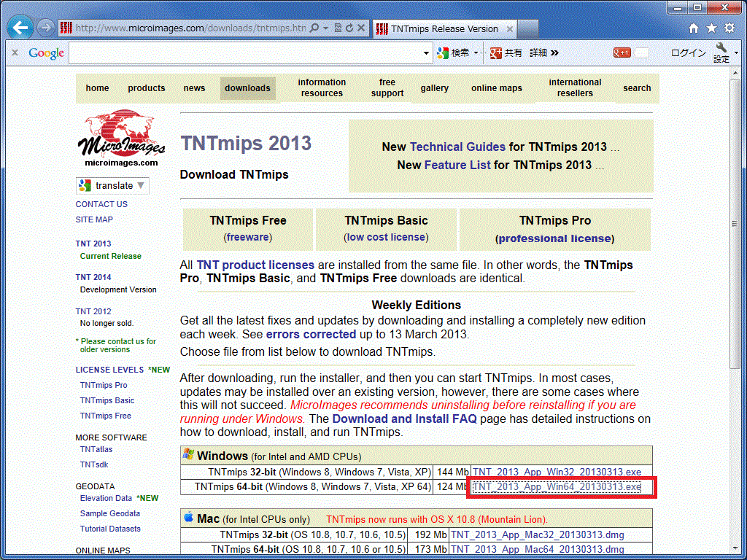Click the address bar URL field

tap(190, 28)
